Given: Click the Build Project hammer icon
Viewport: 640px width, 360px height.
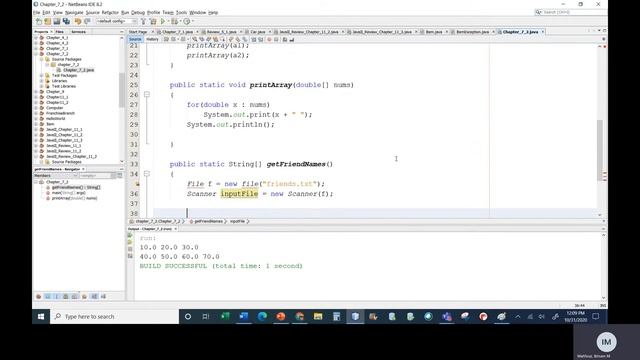Looking at the screenshot, I should pyautogui.click(x=143, y=21).
